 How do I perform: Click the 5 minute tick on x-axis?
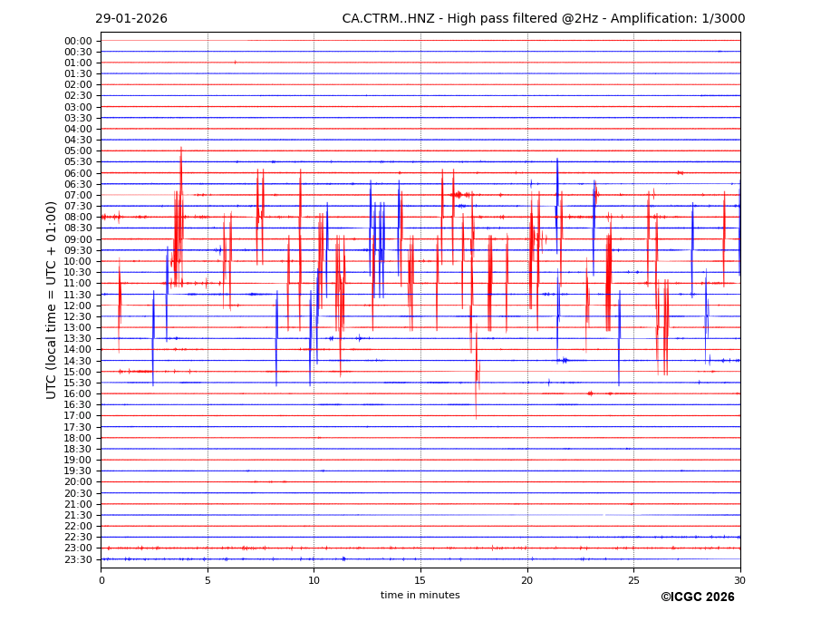tap(208, 580)
